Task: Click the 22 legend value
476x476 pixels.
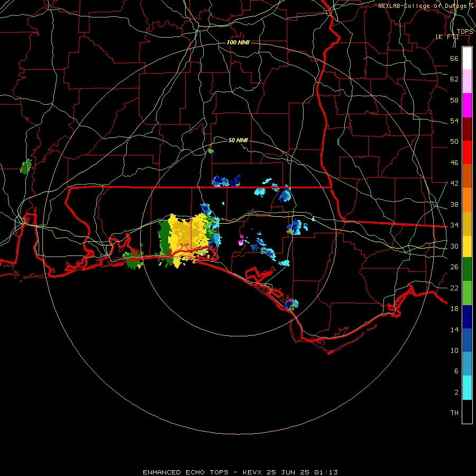Action: coord(454,288)
